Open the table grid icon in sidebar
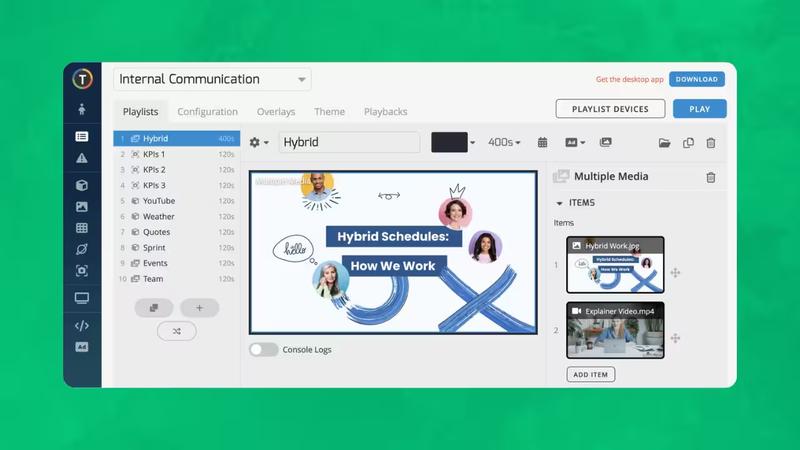Screen dimensions: 800x450 click(x=82, y=228)
